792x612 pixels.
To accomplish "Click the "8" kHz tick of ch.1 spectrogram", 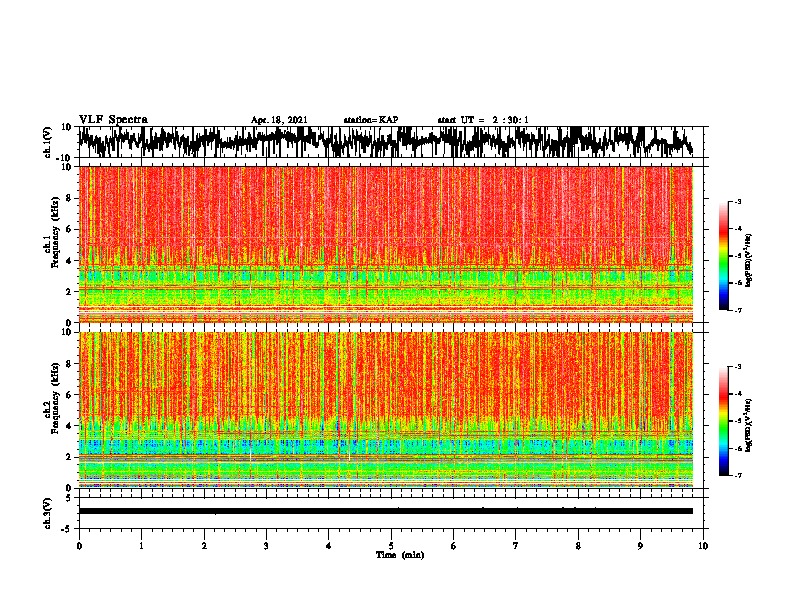I will click(x=69, y=198).
